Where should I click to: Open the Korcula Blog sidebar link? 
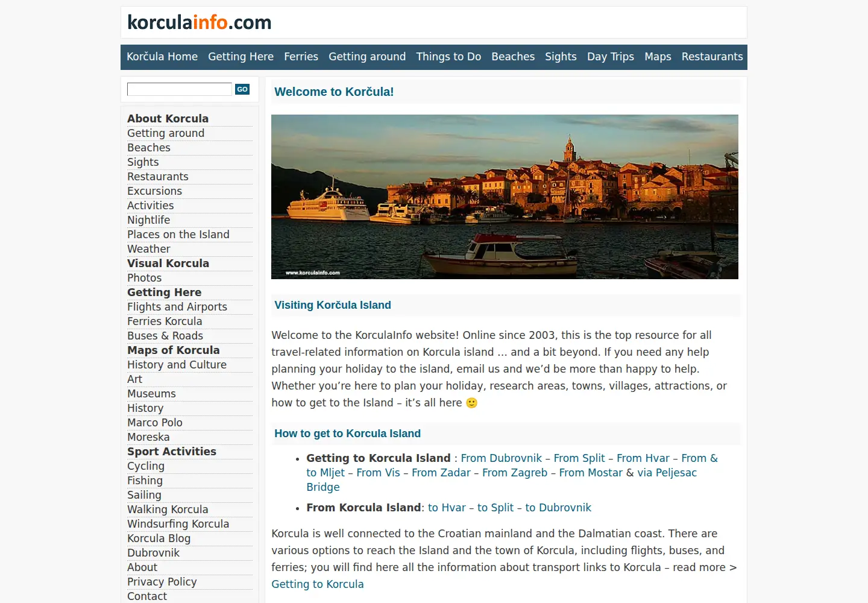159,538
